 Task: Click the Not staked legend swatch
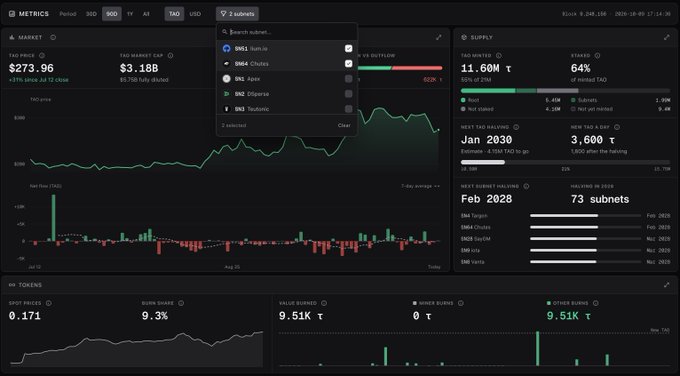point(463,109)
